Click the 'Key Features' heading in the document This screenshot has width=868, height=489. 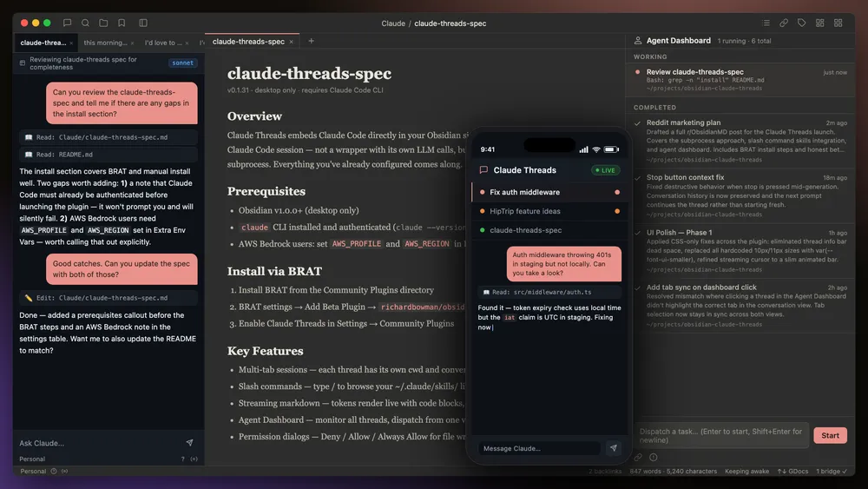[265, 351]
